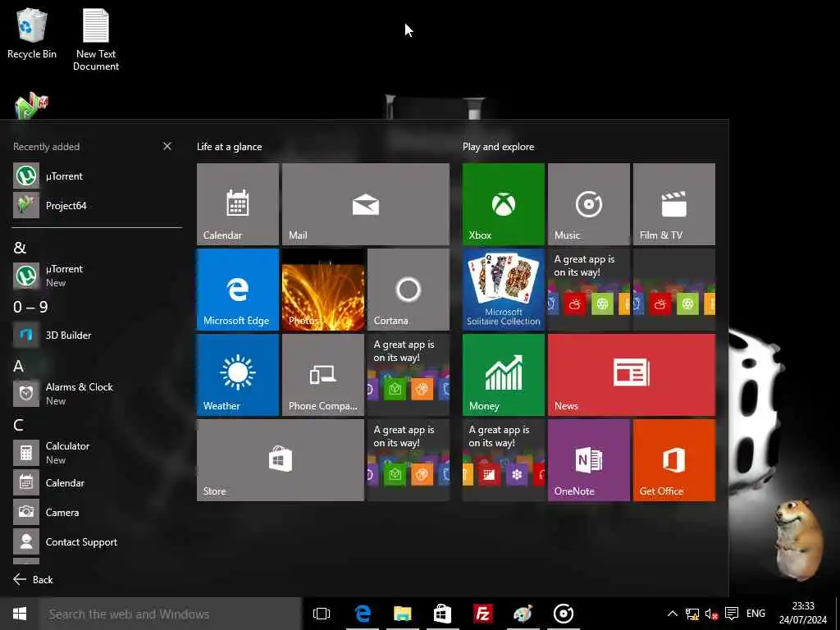This screenshot has width=840, height=630.
Task: Click the Get Office tile
Action: coord(674,460)
